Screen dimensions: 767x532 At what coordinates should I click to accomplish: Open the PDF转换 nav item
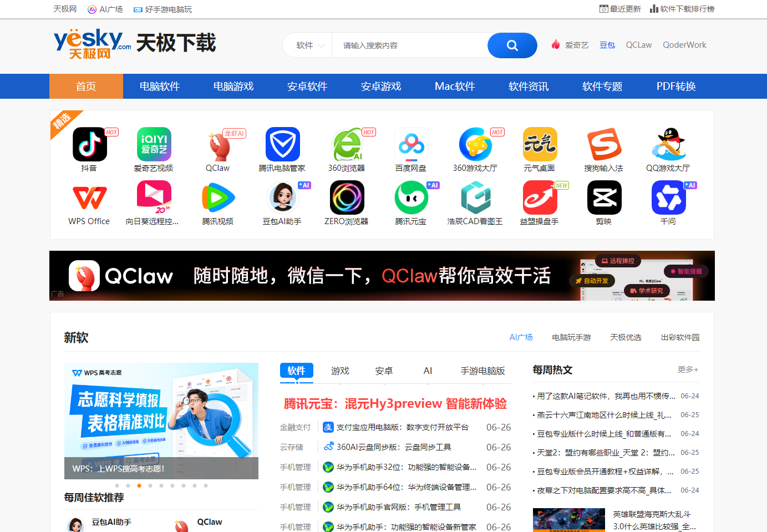click(676, 86)
